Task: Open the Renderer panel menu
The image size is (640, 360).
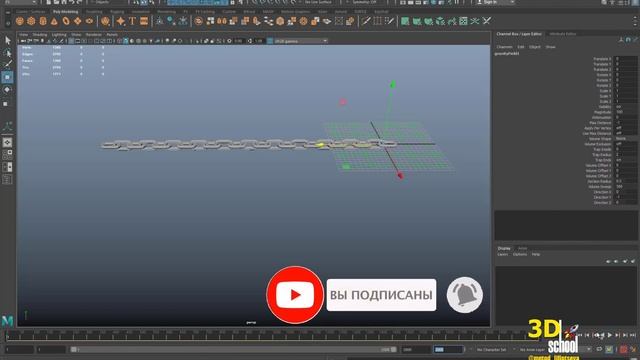Action: point(93,35)
